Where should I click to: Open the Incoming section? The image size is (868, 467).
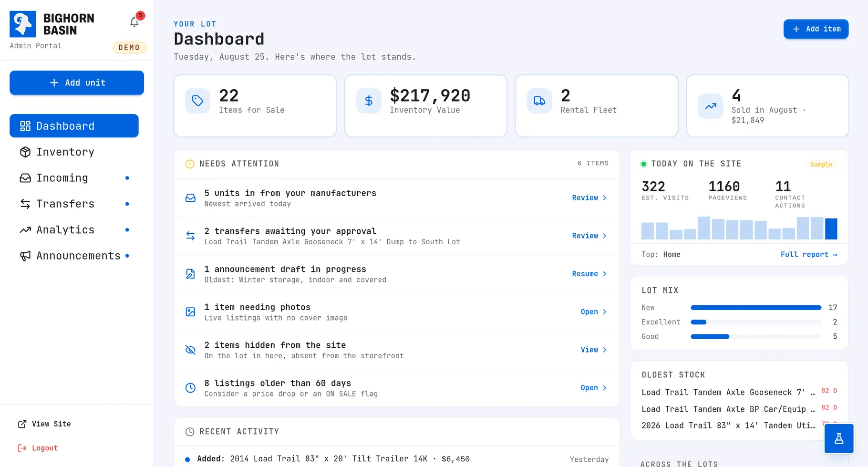pyautogui.click(x=74, y=178)
